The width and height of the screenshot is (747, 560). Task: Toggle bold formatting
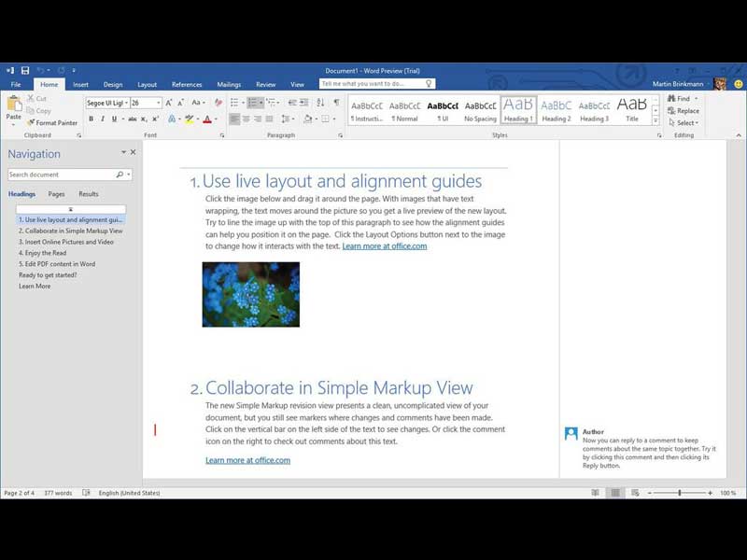91,119
